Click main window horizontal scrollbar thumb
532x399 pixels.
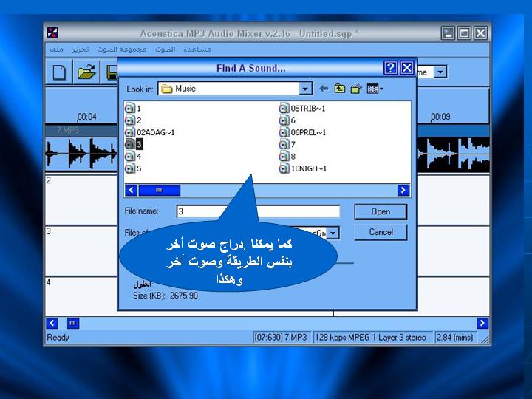tap(72, 323)
